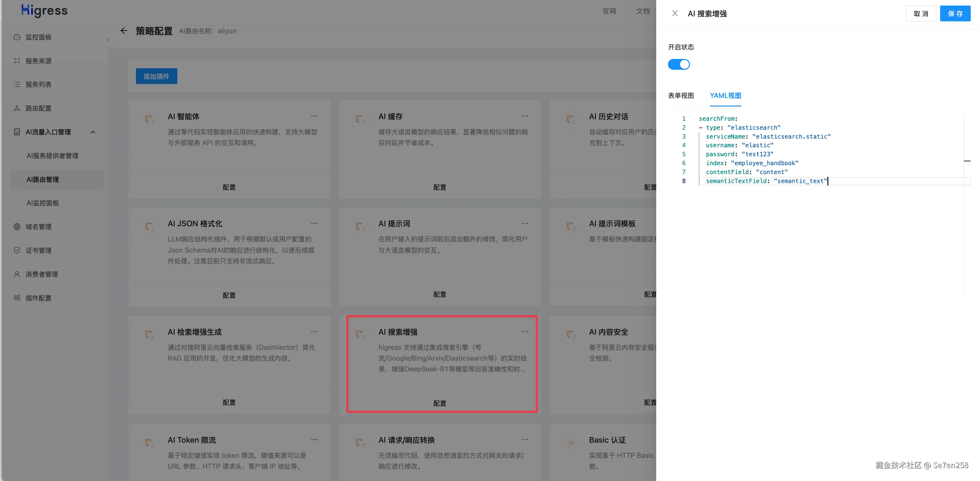Click the certificate management shield icon

(x=17, y=251)
